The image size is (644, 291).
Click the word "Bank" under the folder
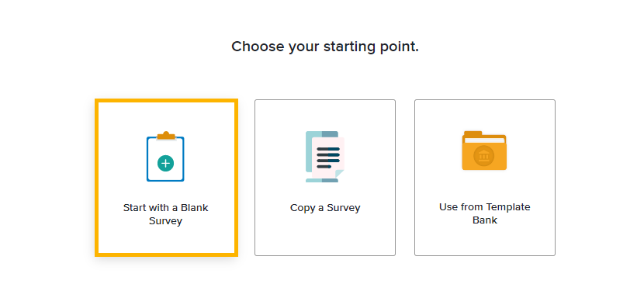[485, 220]
